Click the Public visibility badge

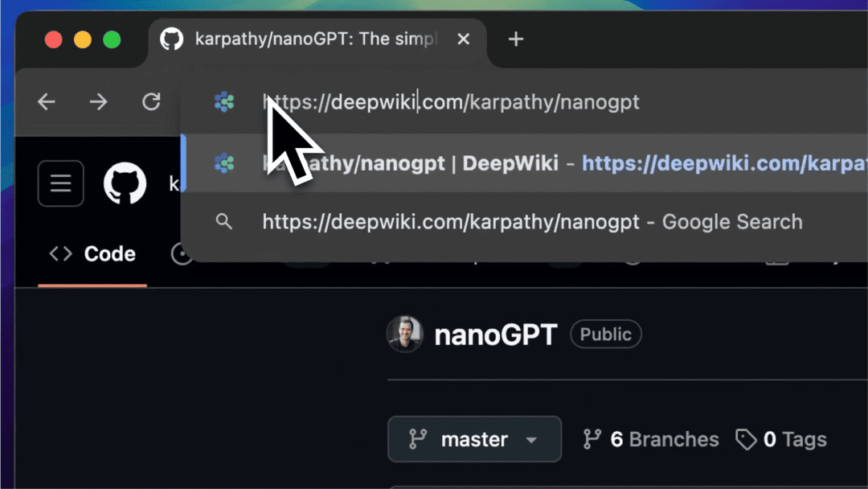click(606, 335)
